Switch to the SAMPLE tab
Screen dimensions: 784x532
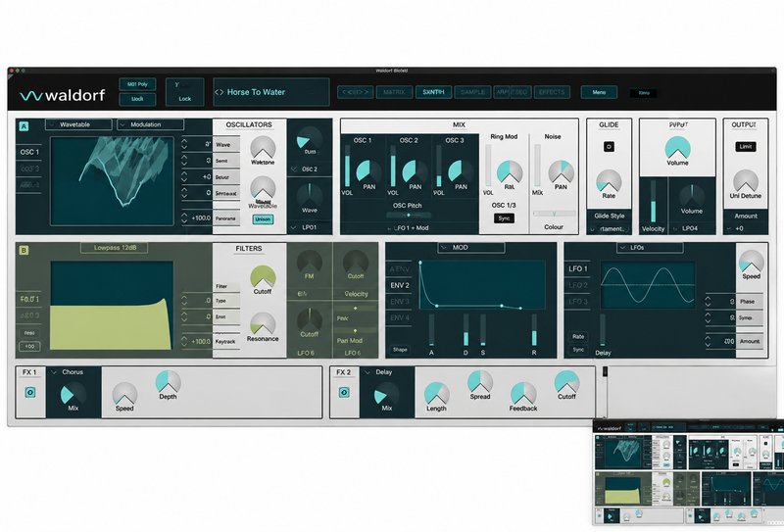472,92
